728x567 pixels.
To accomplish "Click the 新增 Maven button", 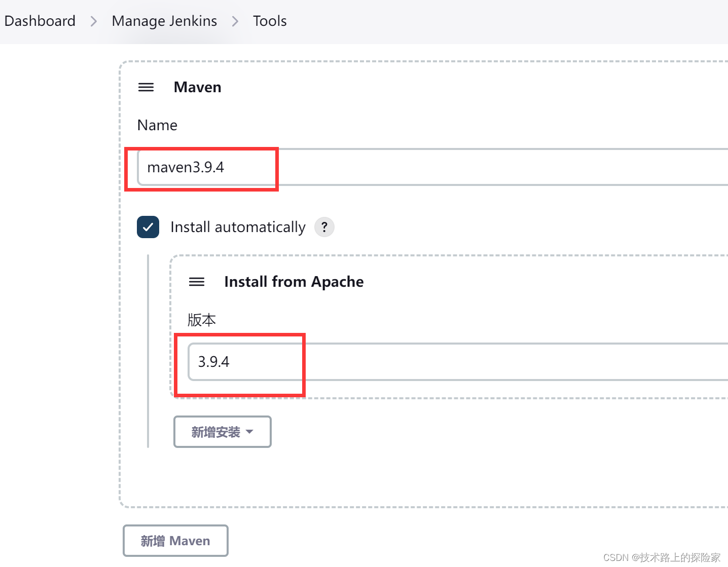I will pos(175,541).
